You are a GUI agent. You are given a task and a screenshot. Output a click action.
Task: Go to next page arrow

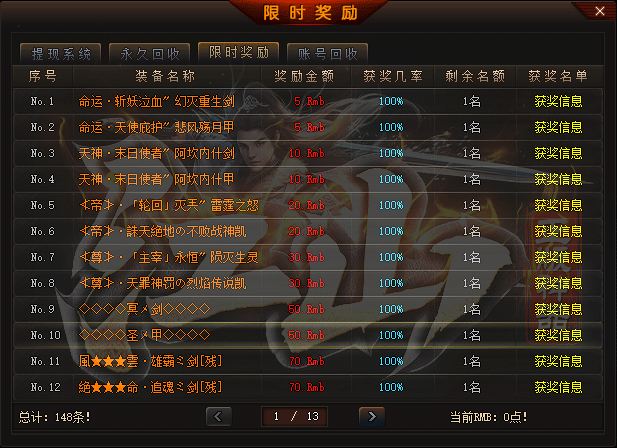tap(371, 416)
